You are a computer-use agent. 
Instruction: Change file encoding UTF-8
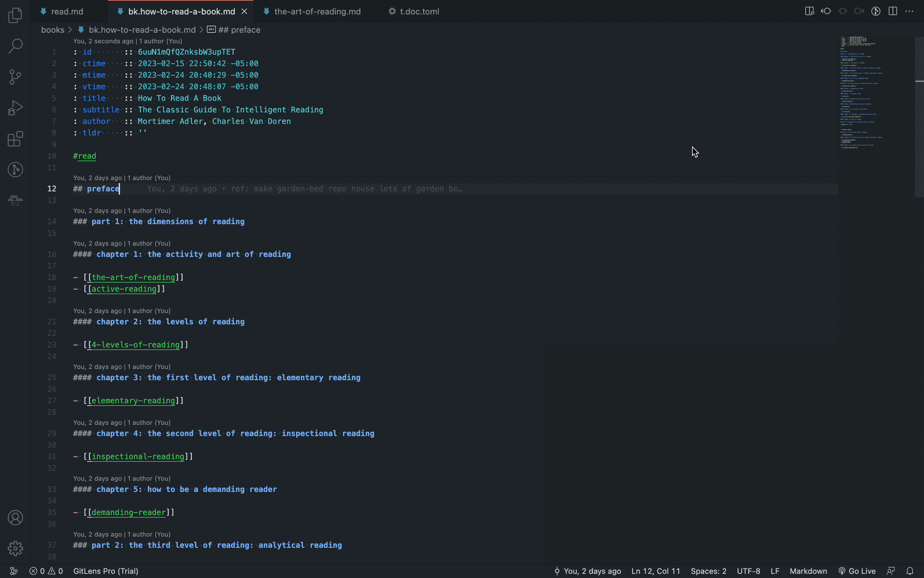pos(749,571)
